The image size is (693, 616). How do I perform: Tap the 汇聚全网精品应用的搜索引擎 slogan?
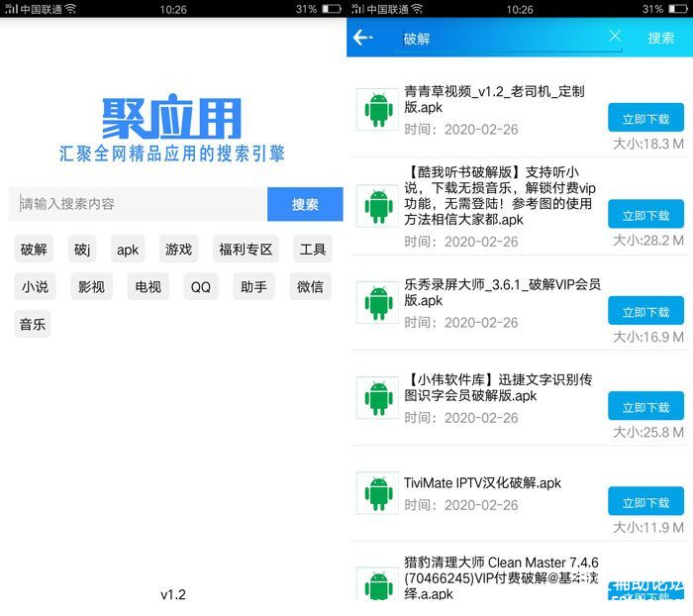coord(172,154)
